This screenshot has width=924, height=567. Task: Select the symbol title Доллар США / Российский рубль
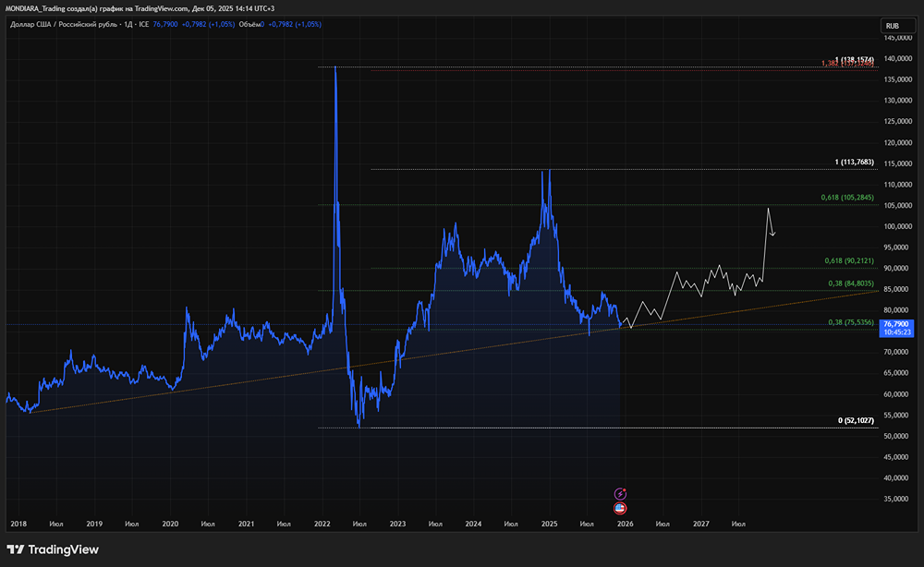[61, 24]
